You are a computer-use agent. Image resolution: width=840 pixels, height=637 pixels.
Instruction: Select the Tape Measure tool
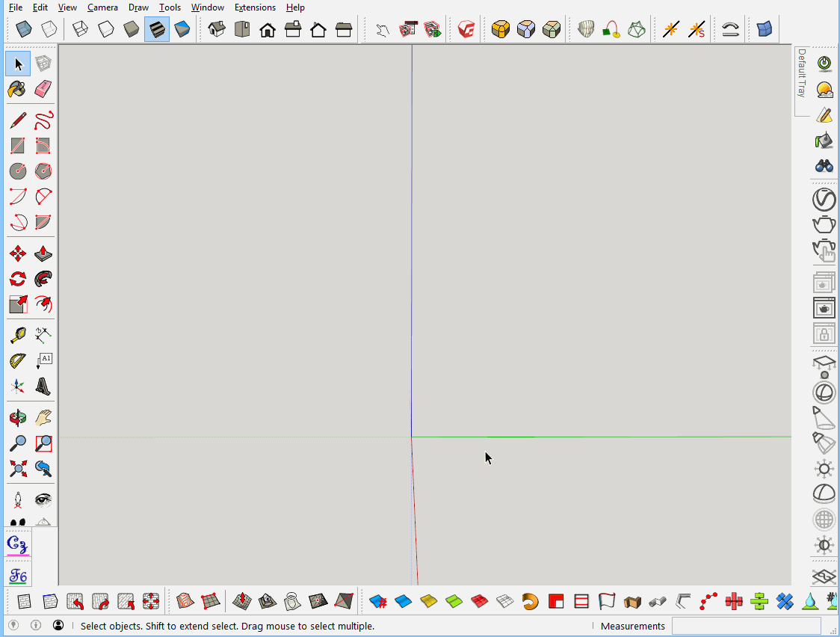17,334
